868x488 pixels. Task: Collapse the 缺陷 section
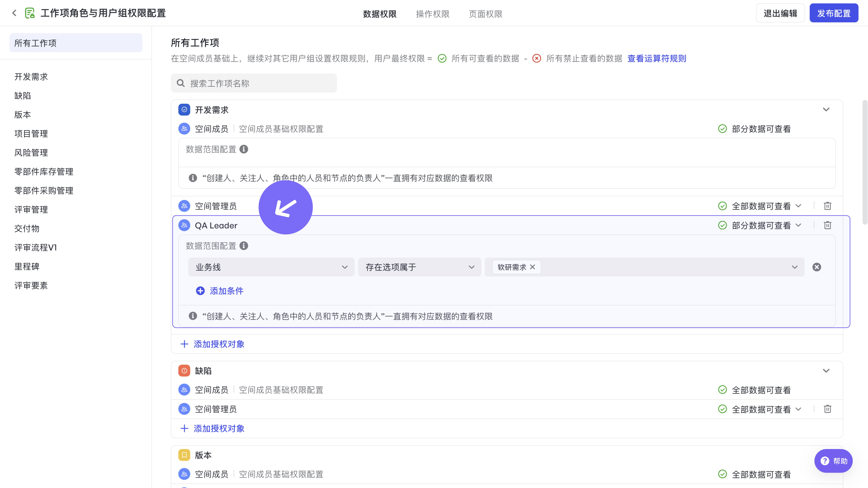coord(826,370)
